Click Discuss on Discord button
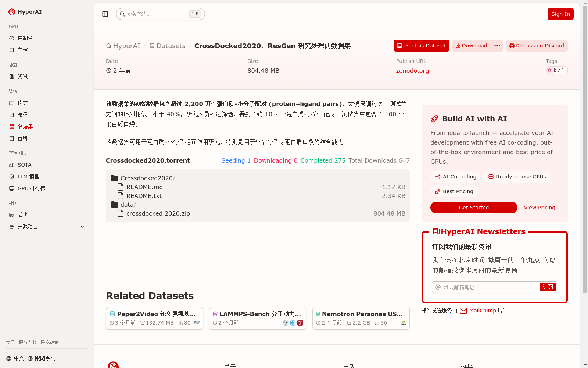 click(x=537, y=46)
